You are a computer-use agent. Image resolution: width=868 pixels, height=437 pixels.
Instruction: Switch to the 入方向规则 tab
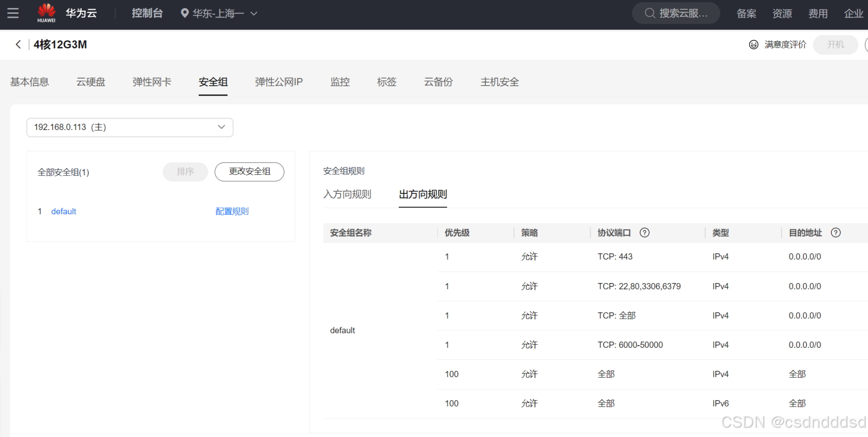(x=347, y=194)
